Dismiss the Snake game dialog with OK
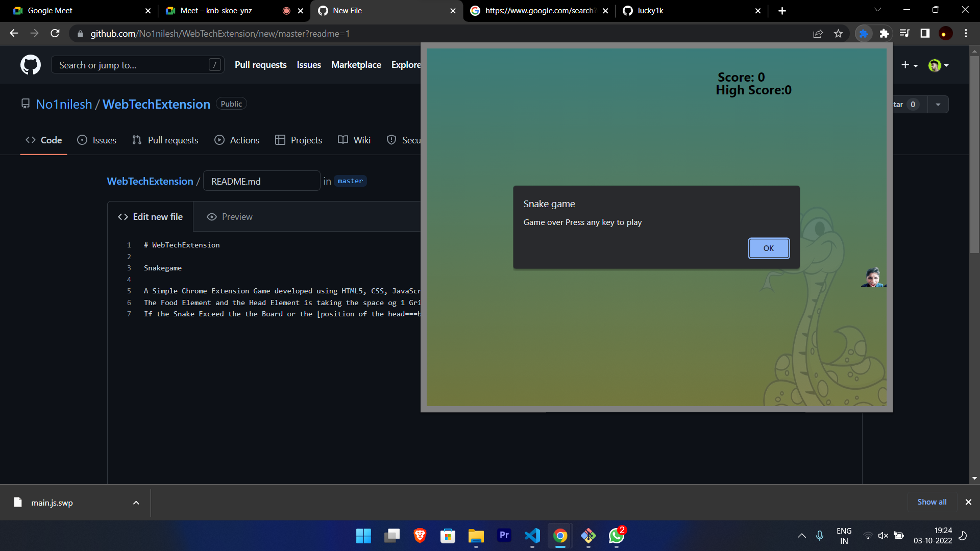Screen dimensions: 980x551 pyautogui.click(x=768, y=248)
